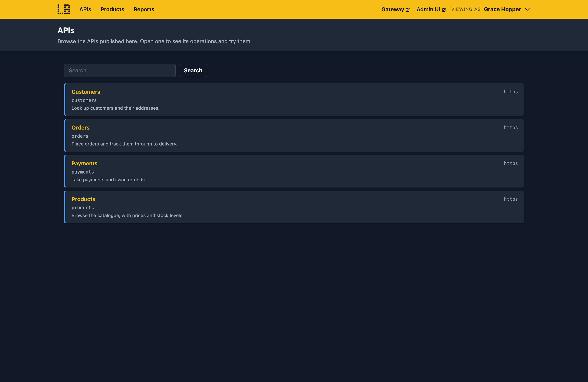Expand the Grace Hopper user chevron
This screenshot has height=382, width=588.
527,9
